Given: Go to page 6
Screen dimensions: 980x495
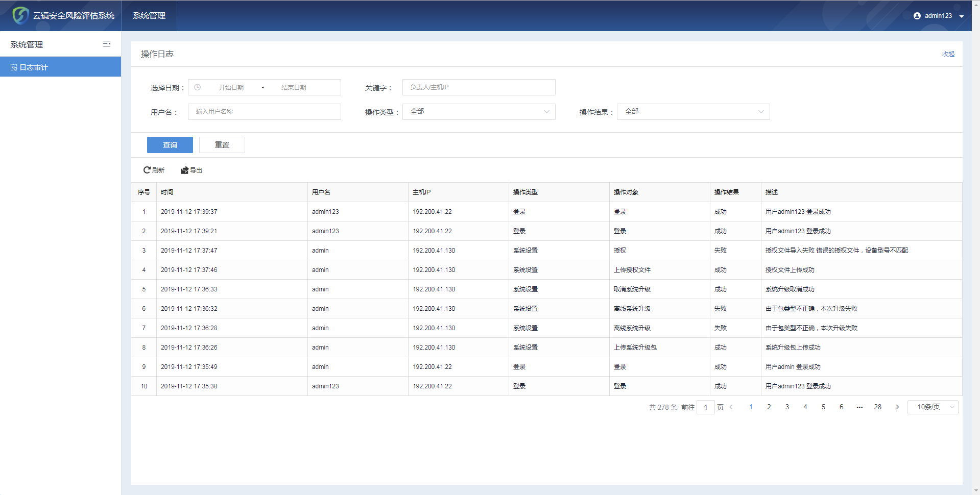Looking at the screenshot, I should 842,407.
